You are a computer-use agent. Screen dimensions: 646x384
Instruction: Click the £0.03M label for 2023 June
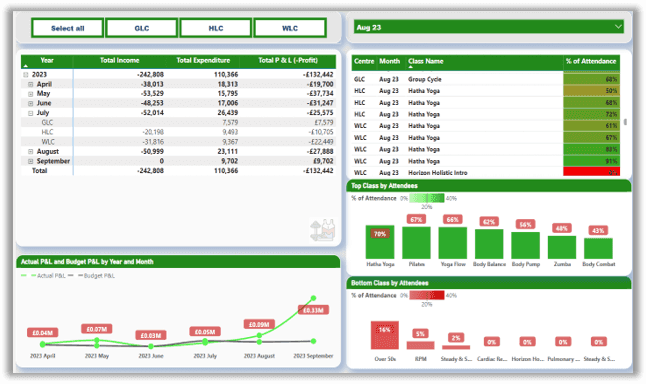pos(151,335)
